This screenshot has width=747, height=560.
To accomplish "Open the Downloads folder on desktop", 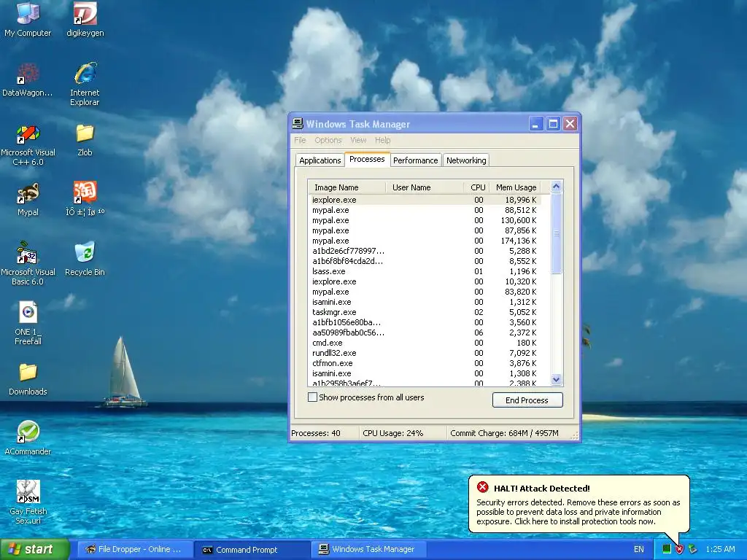I will click(28, 379).
